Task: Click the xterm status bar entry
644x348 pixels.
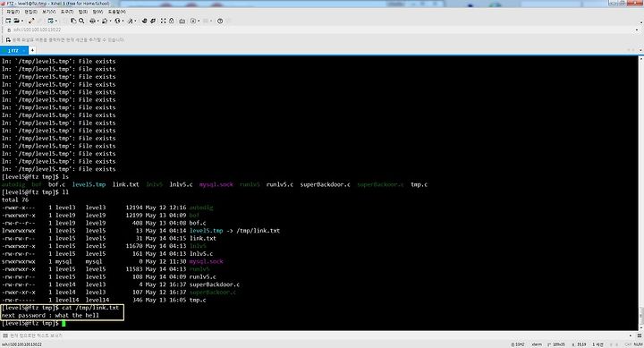Action: pos(537,344)
